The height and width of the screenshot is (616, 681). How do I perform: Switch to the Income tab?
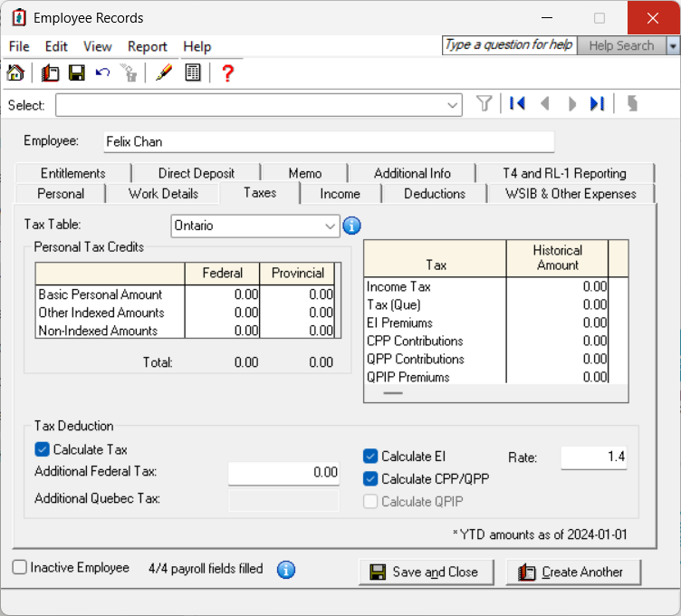pos(340,194)
